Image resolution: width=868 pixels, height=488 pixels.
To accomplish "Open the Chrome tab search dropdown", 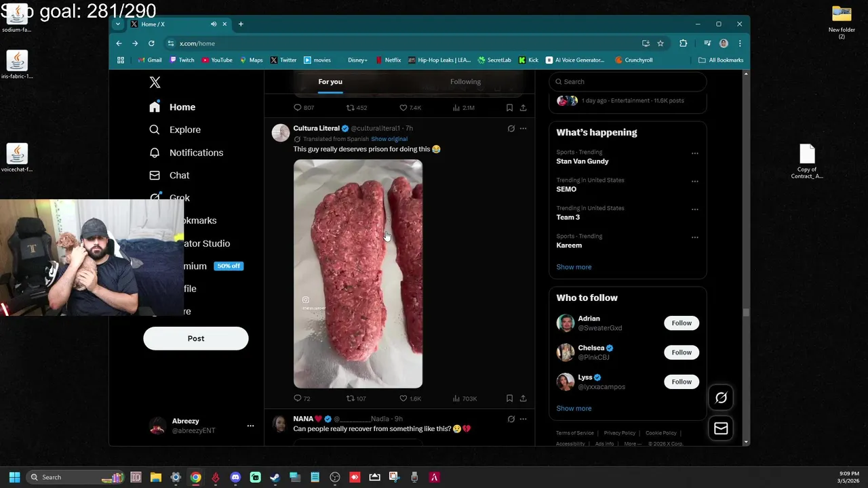I will tap(118, 24).
